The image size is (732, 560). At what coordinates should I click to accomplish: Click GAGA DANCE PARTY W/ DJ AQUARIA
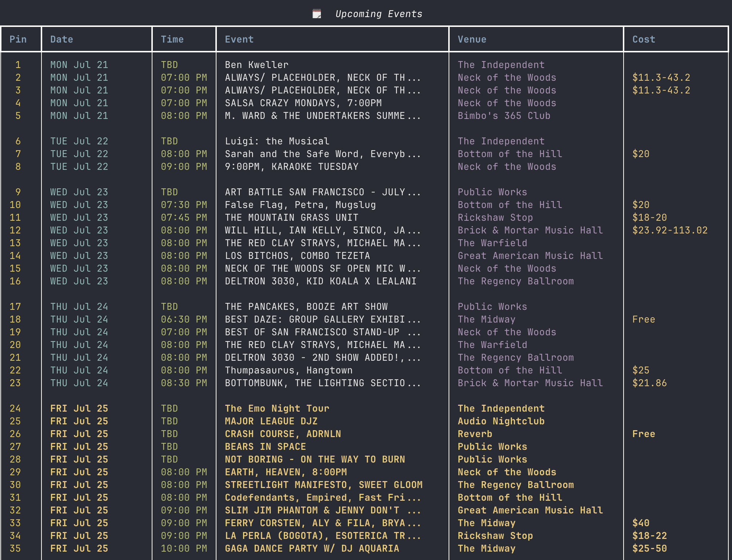coord(312,548)
